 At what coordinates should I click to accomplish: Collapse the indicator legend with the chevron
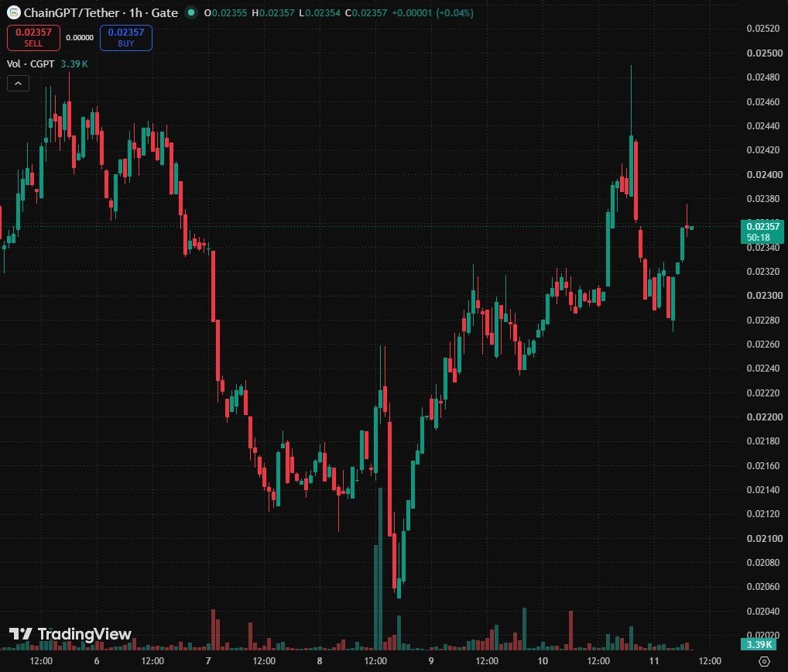point(18,84)
